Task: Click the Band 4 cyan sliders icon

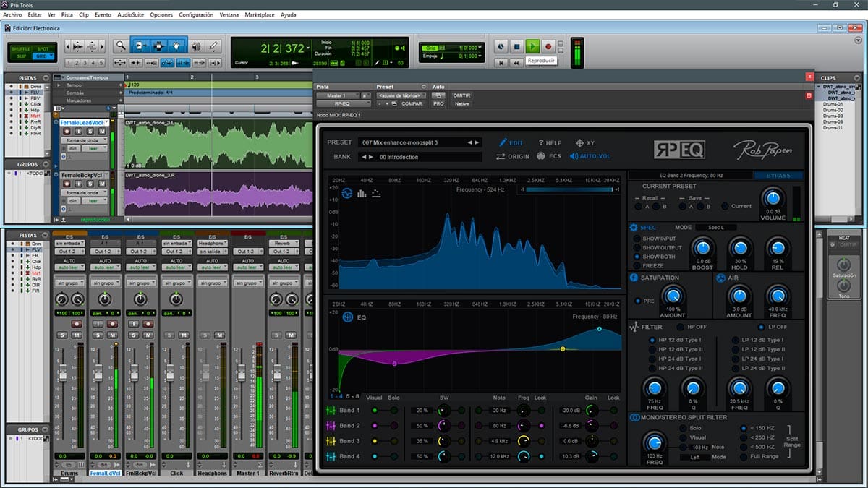Action: point(331,456)
